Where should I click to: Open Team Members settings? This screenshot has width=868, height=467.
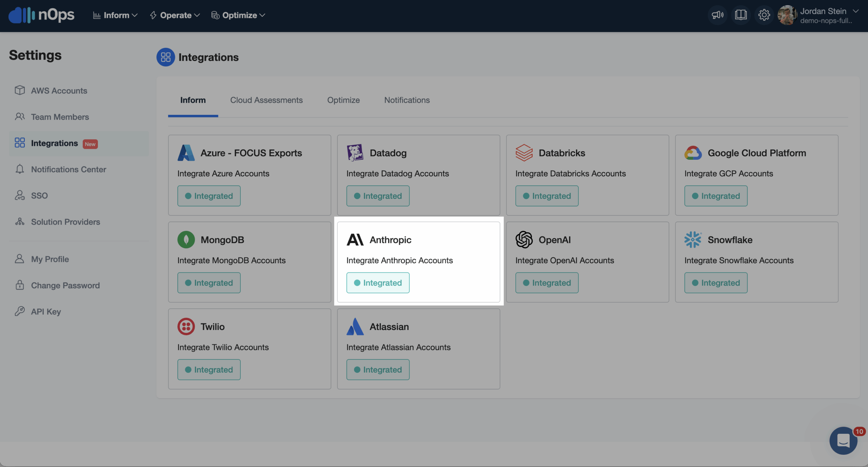click(x=60, y=117)
